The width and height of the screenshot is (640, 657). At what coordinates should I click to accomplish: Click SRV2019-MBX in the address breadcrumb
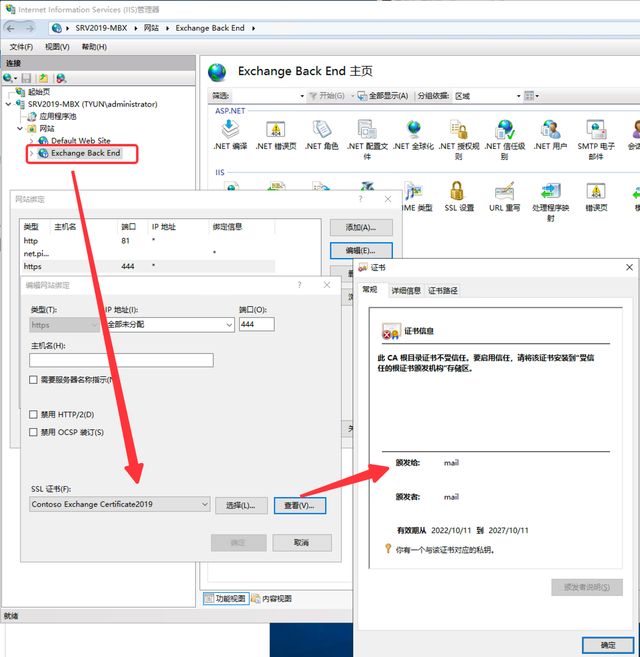point(101,28)
